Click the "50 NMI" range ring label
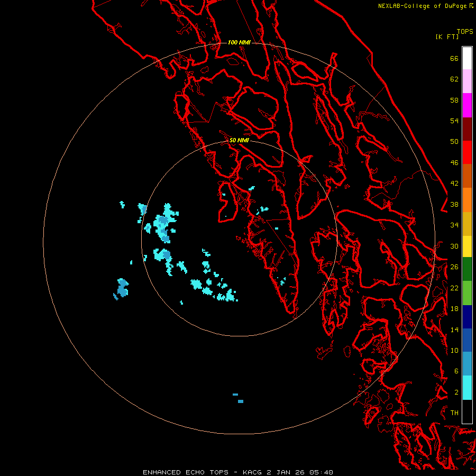This screenshot has width=476, height=476. point(239,140)
